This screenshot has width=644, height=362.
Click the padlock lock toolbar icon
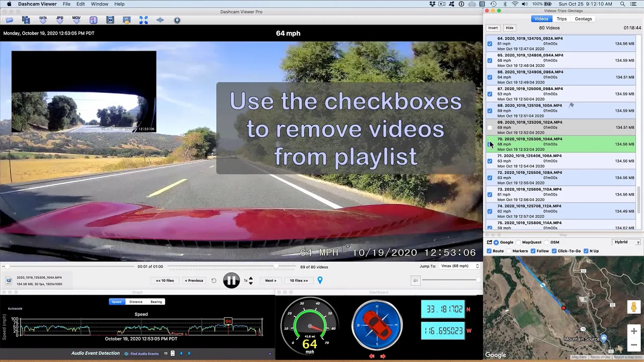[x=127, y=20]
